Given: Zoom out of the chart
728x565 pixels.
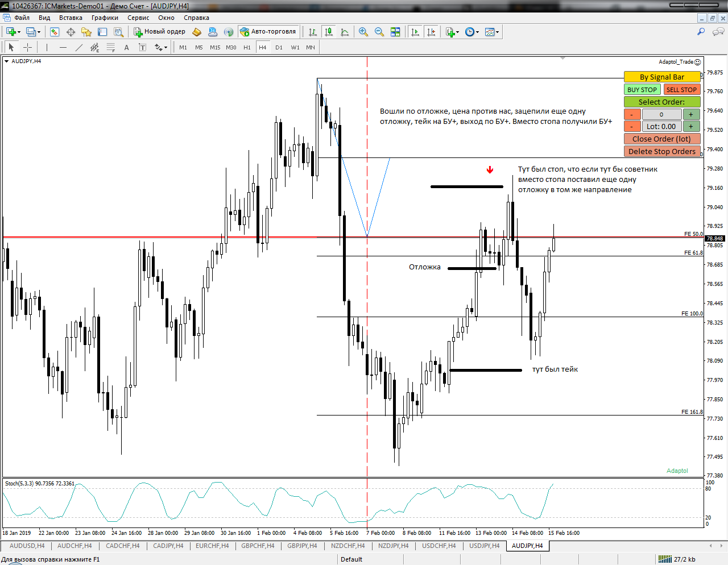Looking at the screenshot, I should (379, 32).
